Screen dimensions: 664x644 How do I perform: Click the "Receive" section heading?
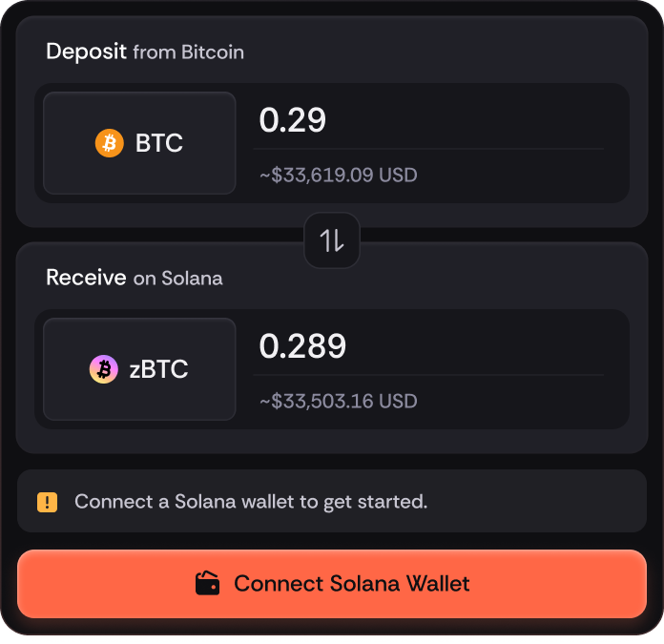pyautogui.click(x=86, y=278)
